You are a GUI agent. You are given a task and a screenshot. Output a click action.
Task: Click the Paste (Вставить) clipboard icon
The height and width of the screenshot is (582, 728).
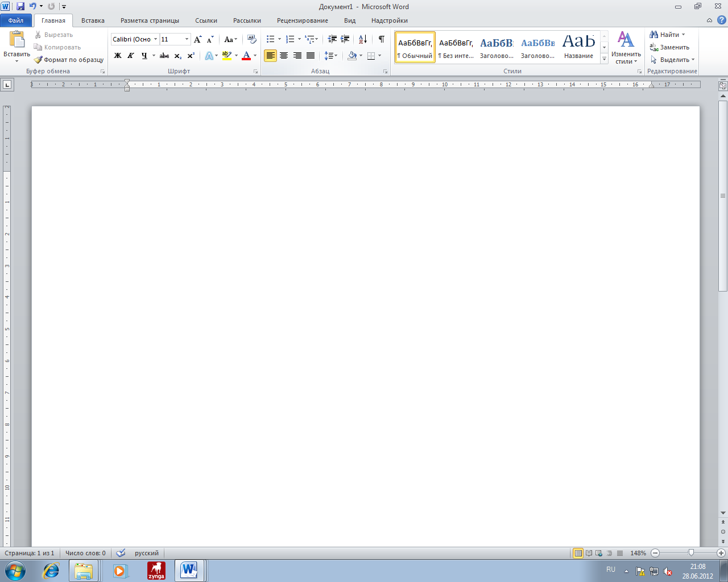17,39
